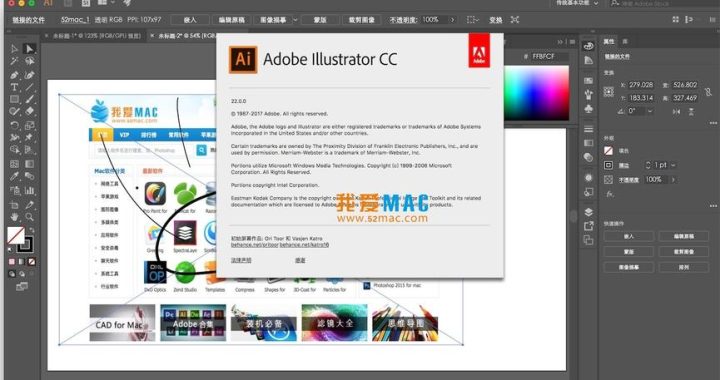Set paint mode to None in toolbox

click(x=32, y=262)
